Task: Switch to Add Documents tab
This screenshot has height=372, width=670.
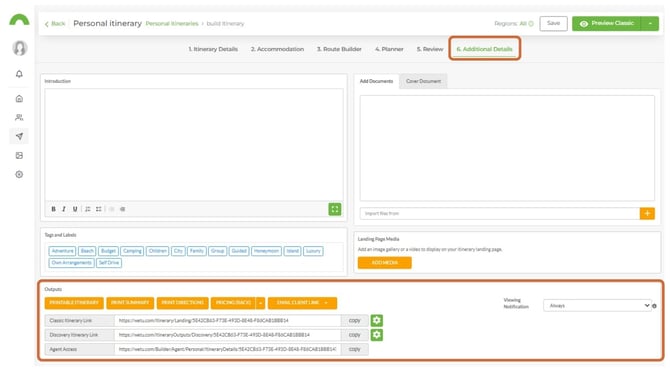Action: (376, 81)
